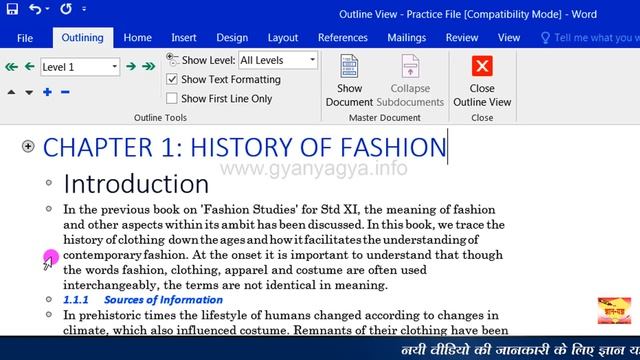The width and height of the screenshot is (640, 360).
Task: Click the outline bullet beside Introduction
Action: [x=49, y=182]
